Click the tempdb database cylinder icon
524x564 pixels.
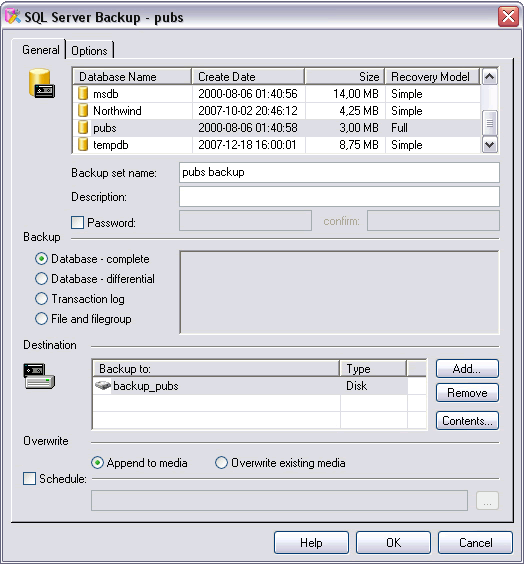click(x=83, y=145)
